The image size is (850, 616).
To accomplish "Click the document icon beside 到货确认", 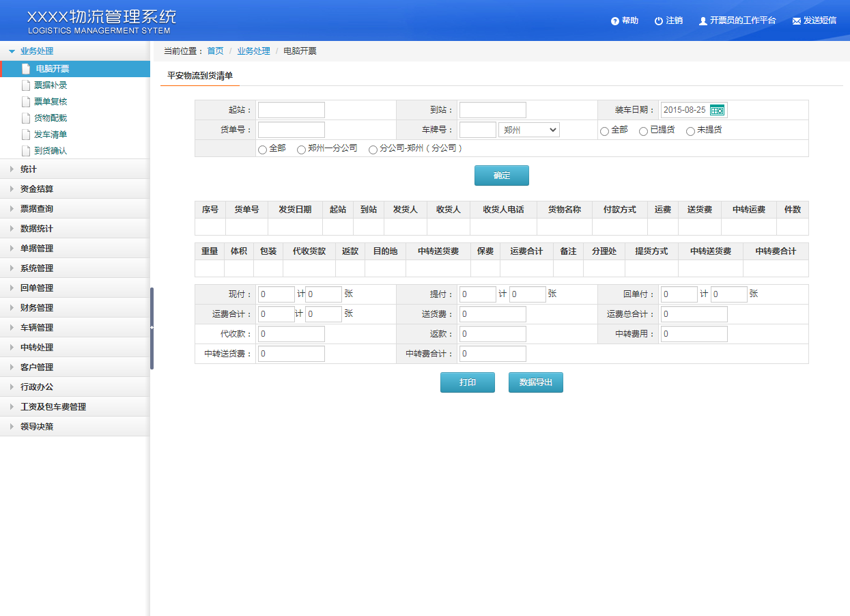I will tap(26, 151).
